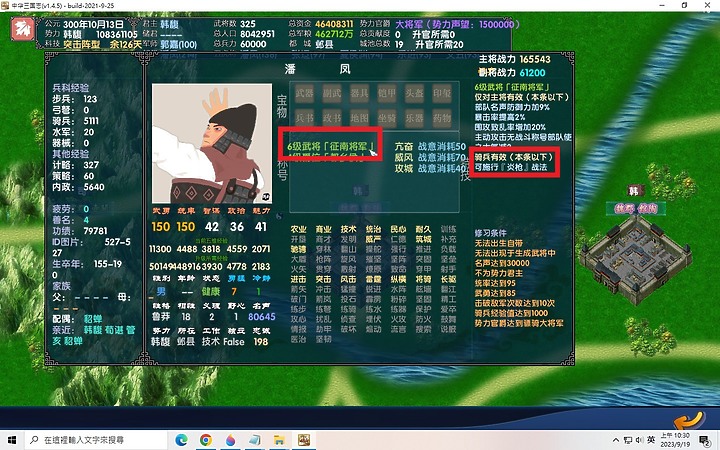Click the 训练 skill
The image size is (720, 450).
(448, 229)
